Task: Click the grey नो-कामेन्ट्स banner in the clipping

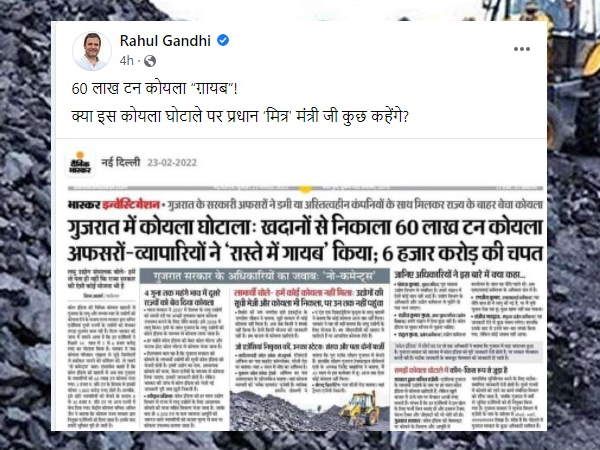Action: coord(264,276)
